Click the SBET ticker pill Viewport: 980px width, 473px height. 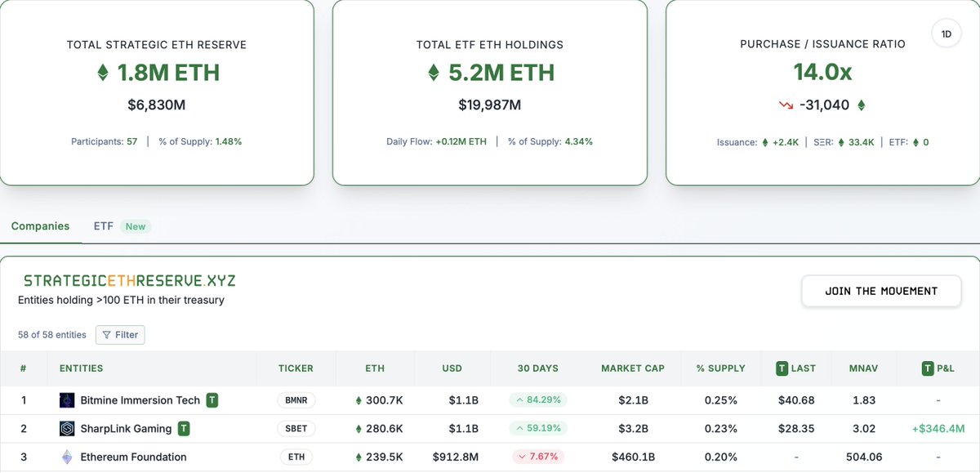(x=296, y=429)
